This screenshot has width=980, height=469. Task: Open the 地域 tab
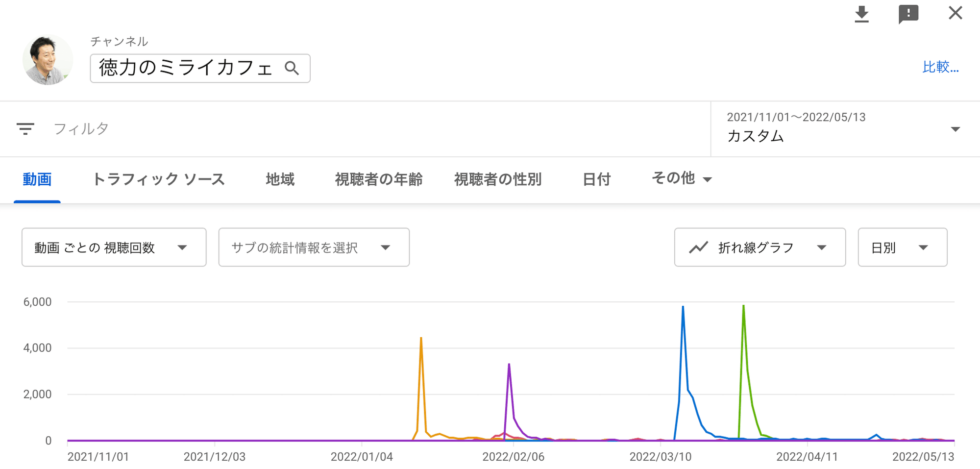[x=280, y=179]
